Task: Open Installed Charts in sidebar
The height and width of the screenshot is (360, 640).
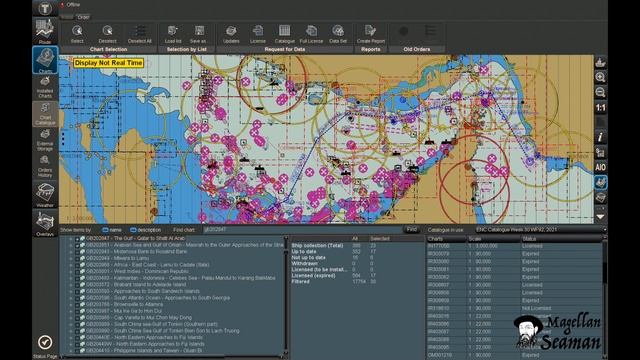Action: [45, 87]
